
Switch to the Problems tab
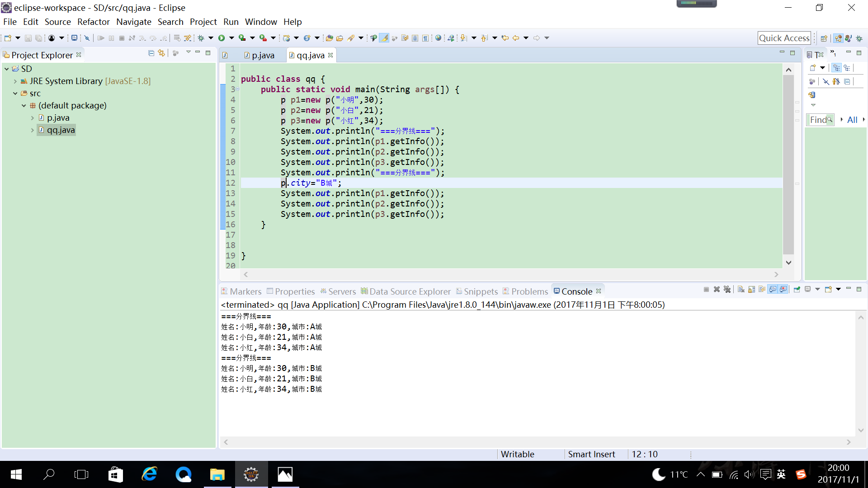pyautogui.click(x=525, y=291)
